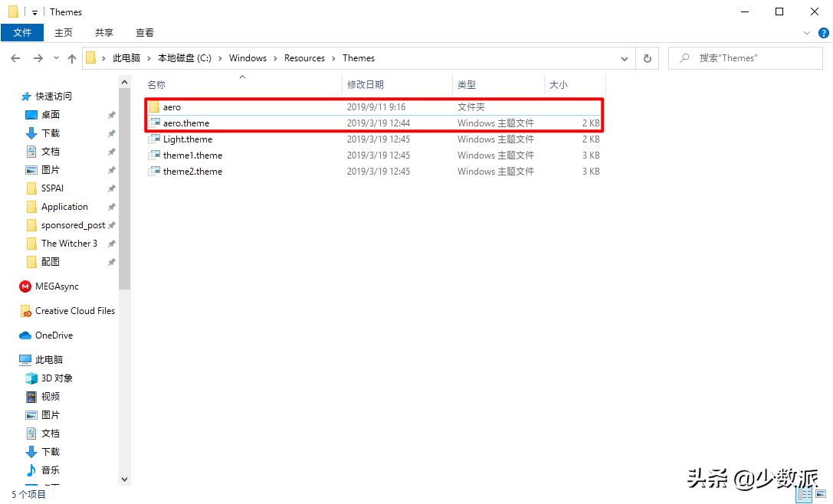Image resolution: width=833 pixels, height=504 pixels.
Task: Click inside the search Themes box
Action: (x=745, y=57)
